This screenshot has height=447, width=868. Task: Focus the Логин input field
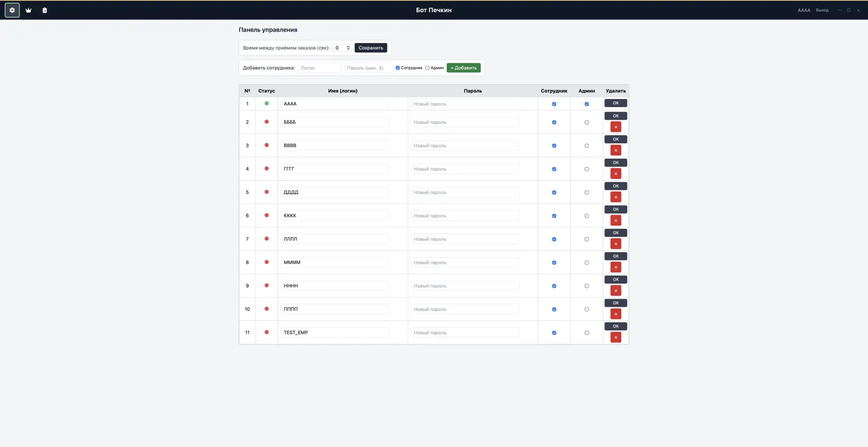(320, 68)
